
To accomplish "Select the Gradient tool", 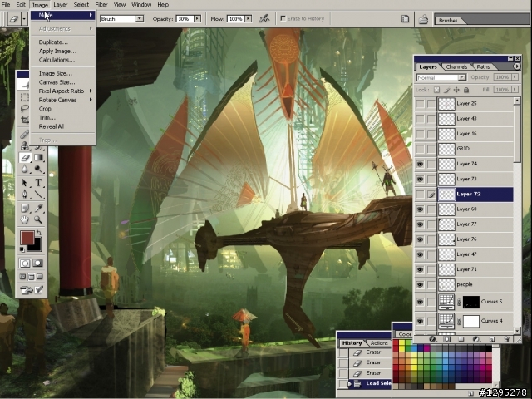I will (x=38, y=157).
